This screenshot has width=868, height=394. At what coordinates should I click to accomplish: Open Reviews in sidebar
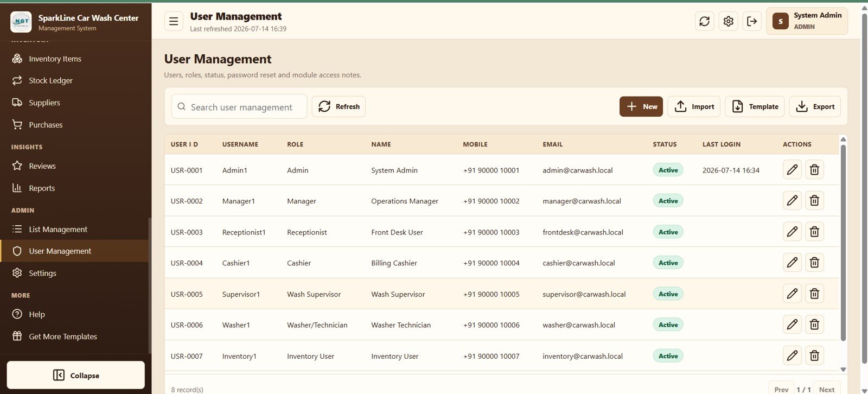(x=74, y=166)
